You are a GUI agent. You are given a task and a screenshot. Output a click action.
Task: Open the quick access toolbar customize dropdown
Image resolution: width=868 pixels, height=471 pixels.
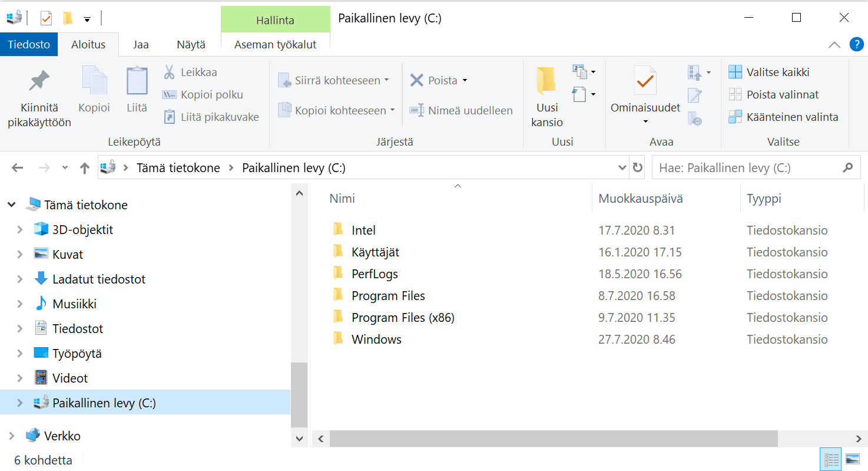pyautogui.click(x=87, y=19)
